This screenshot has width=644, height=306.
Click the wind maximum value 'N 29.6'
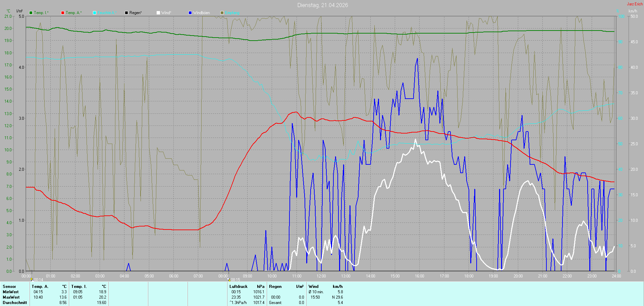point(337,297)
